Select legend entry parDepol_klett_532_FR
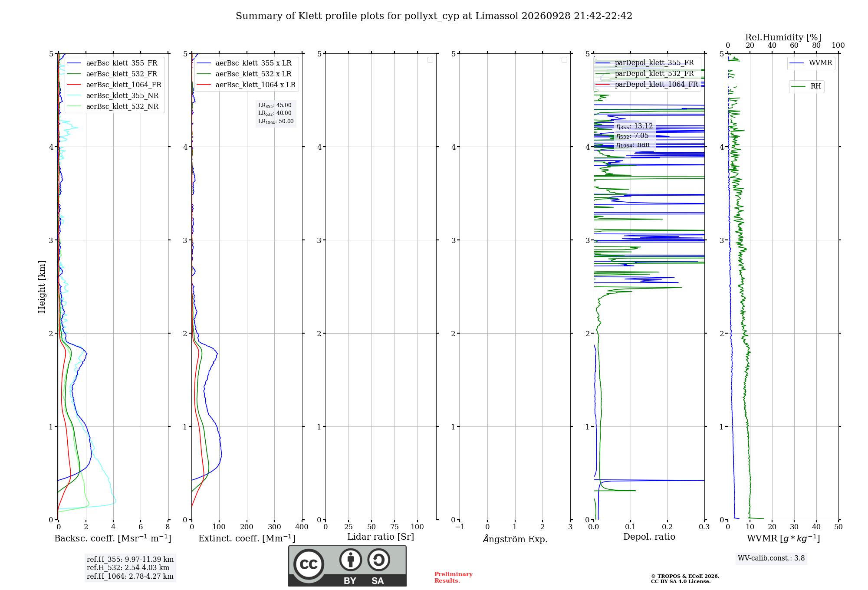This screenshot has width=868, height=590. (647, 74)
